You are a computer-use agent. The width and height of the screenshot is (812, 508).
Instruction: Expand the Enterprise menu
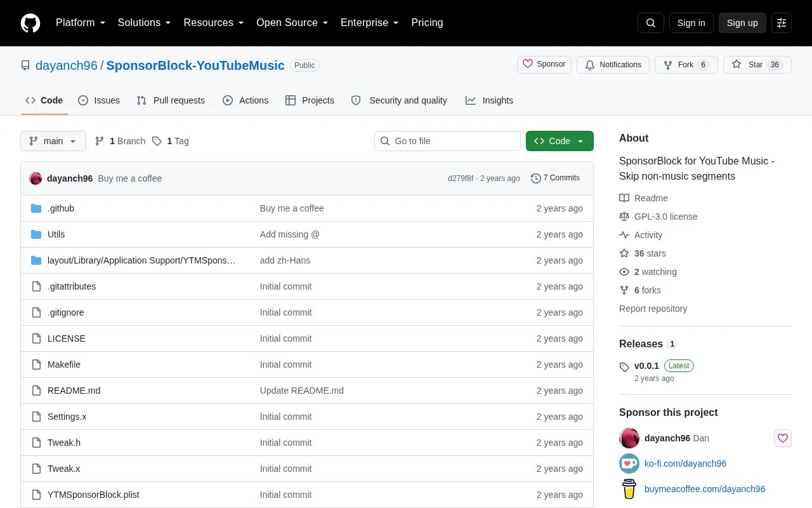tap(370, 23)
